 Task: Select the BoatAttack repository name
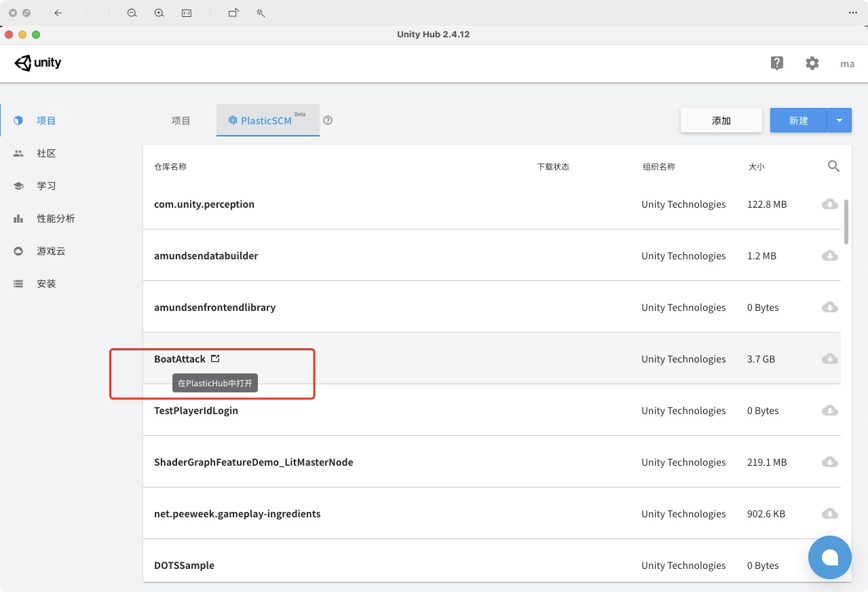click(x=180, y=359)
